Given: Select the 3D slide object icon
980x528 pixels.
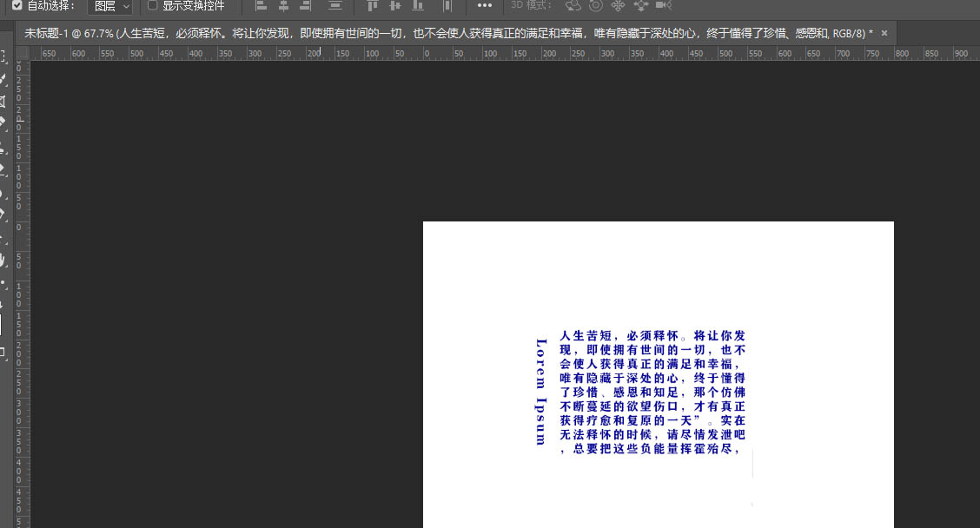Looking at the screenshot, I should 640,5.
